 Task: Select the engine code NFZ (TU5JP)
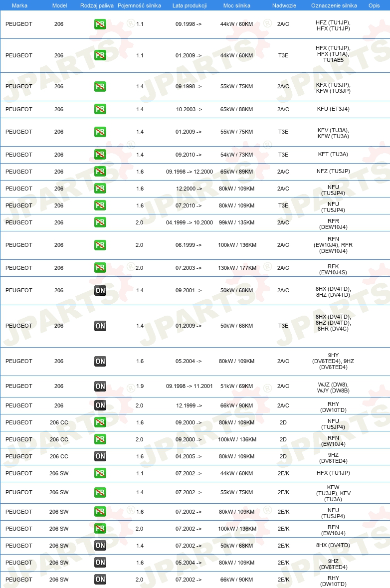tap(333, 171)
